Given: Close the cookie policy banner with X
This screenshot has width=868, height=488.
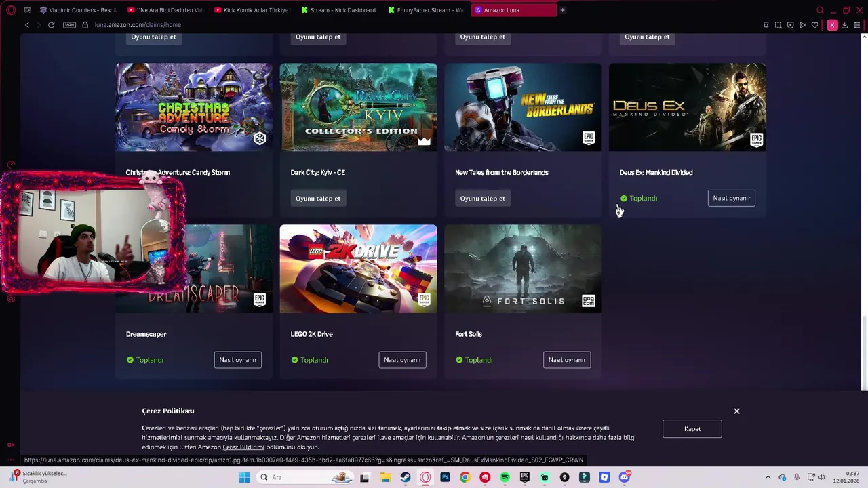Looking at the screenshot, I should (x=736, y=411).
